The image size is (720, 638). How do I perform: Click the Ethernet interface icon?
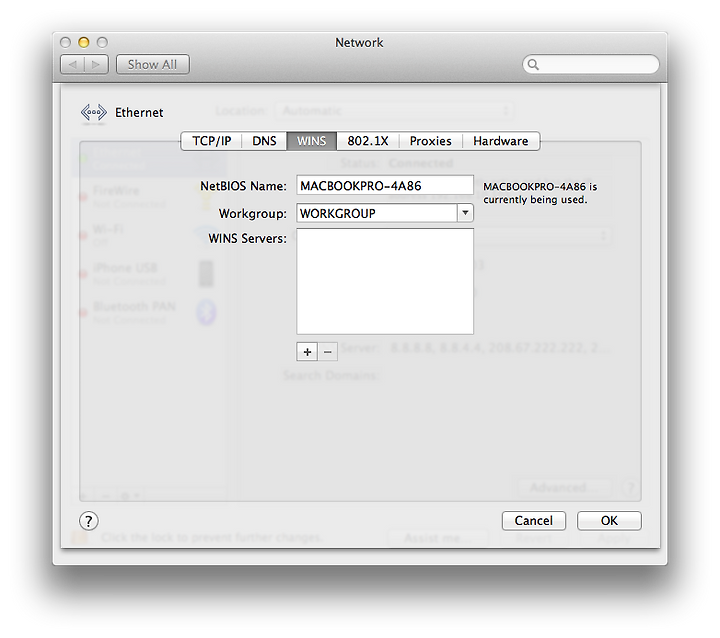(x=94, y=113)
